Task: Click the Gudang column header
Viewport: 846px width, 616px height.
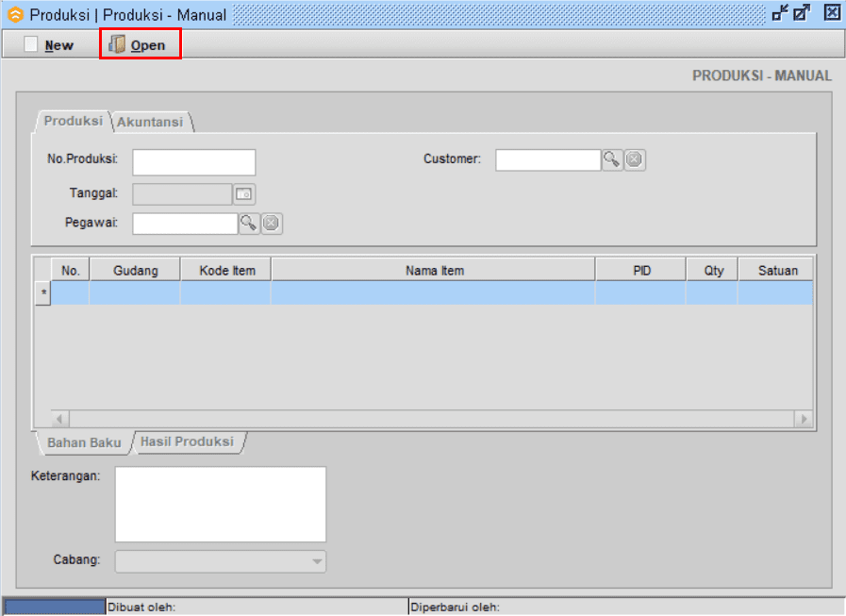Action: 135,270
